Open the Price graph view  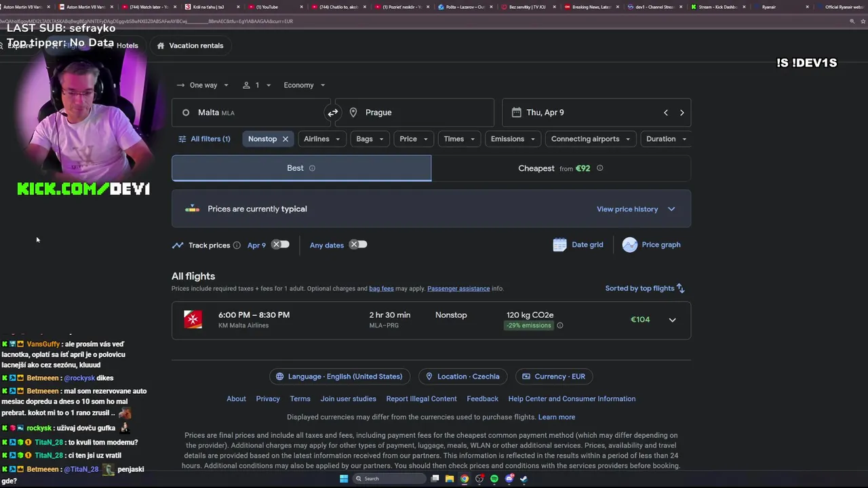[x=651, y=245]
